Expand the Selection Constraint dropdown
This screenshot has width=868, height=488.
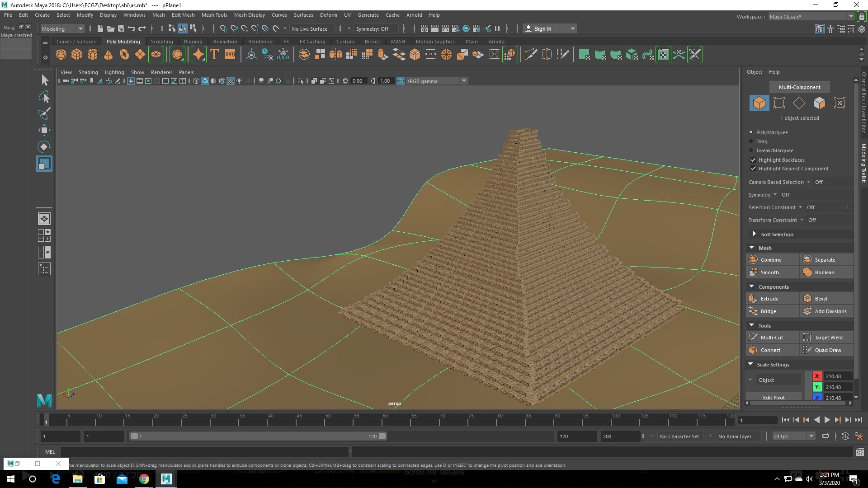click(800, 207)
